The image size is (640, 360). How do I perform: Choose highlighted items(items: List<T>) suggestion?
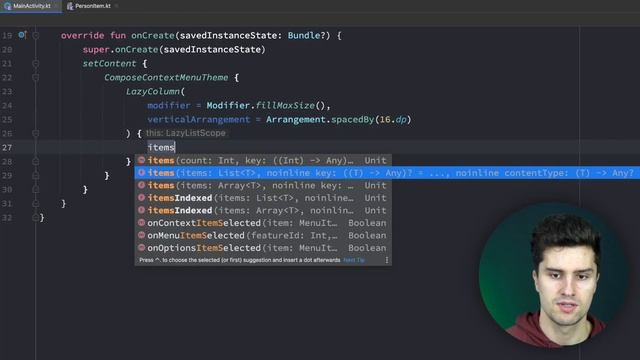tap(387, 173)
